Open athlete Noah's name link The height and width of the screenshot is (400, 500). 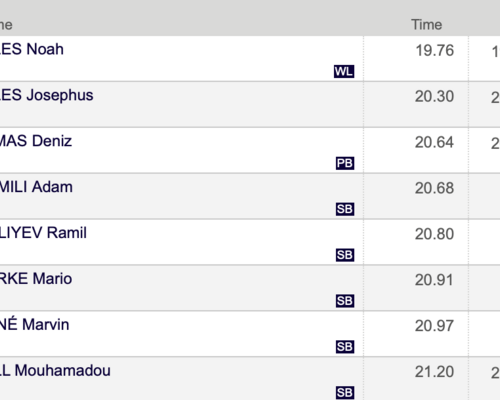pos(32,49)
